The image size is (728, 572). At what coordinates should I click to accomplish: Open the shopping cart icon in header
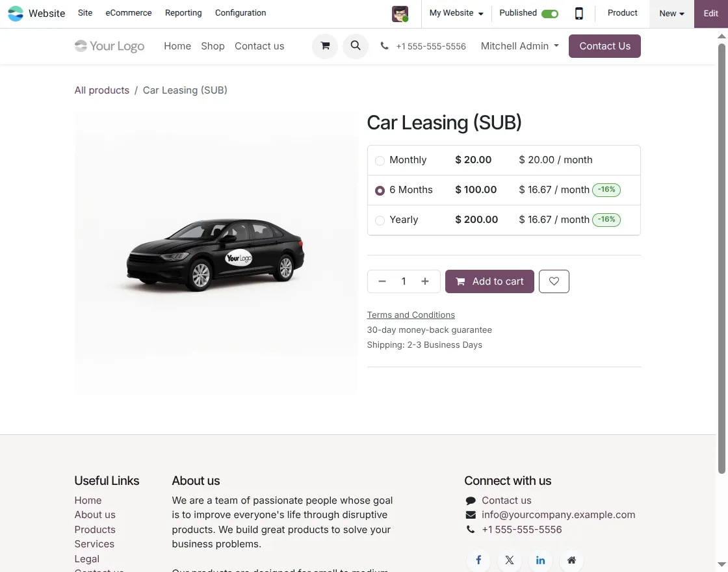pos(324,46)
